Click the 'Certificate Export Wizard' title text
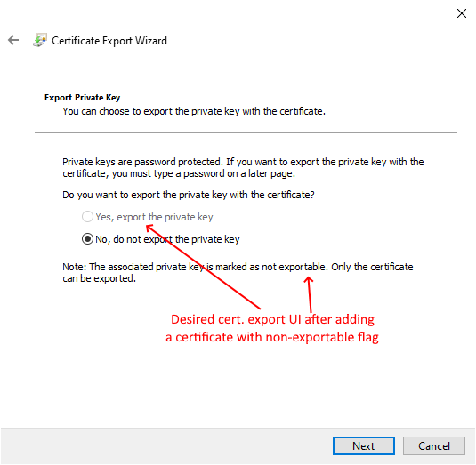The width and height of the screenshot is (476, 465). click(x=109, y=41)
